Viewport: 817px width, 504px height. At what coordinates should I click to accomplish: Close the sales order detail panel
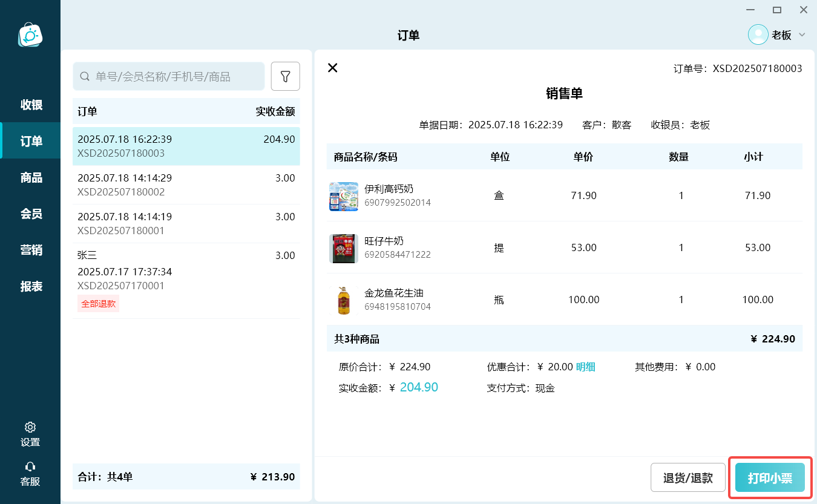pos(332,68)
